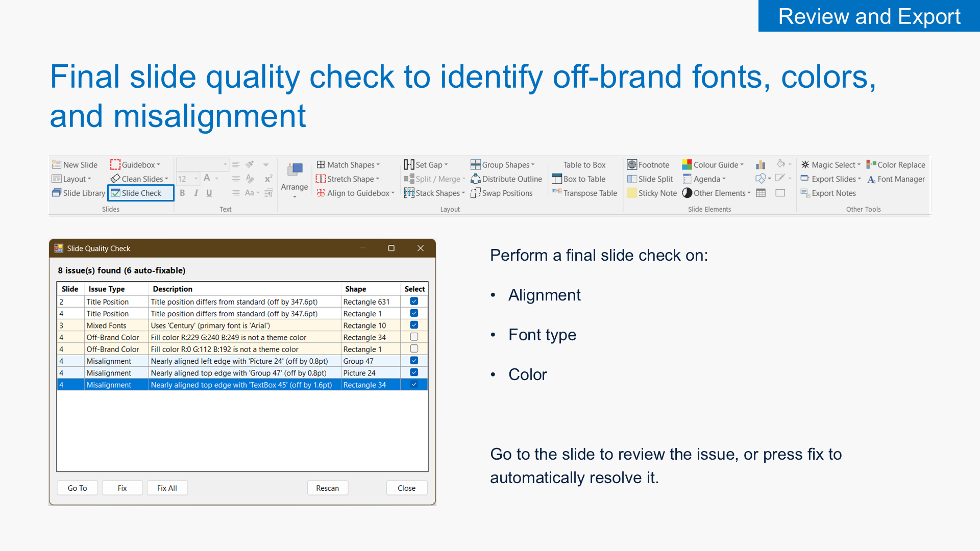
Task: Insert a Sticky Note
Action: (652, 193)
